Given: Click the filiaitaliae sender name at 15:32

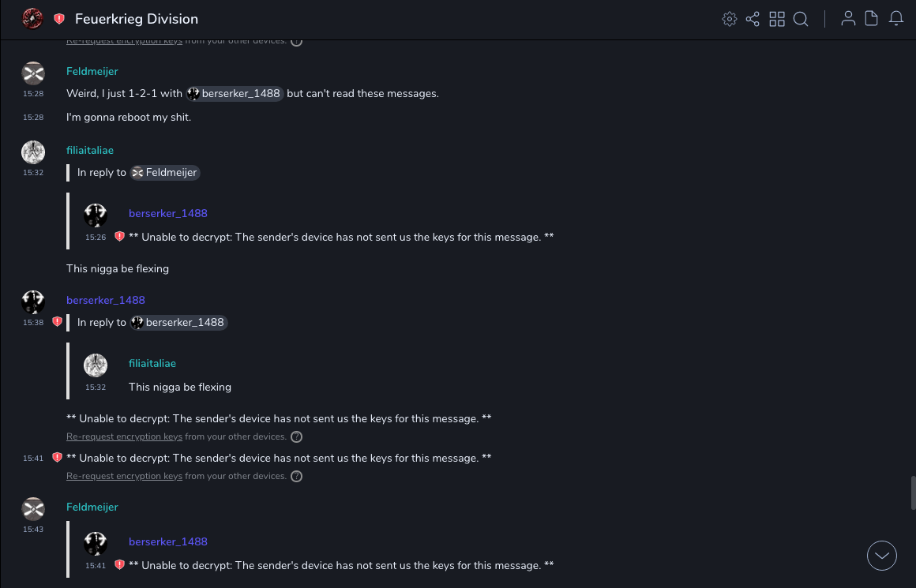Looking at the screenshot, I should click(x=90, y=150).
